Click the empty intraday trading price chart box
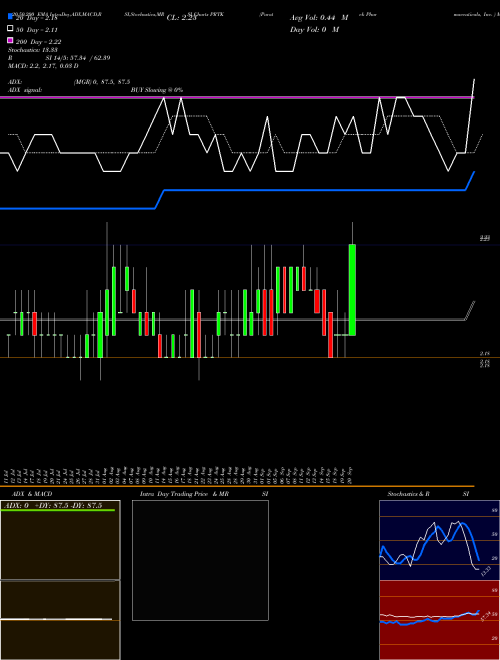500x660 pixels. click(200, 560)
